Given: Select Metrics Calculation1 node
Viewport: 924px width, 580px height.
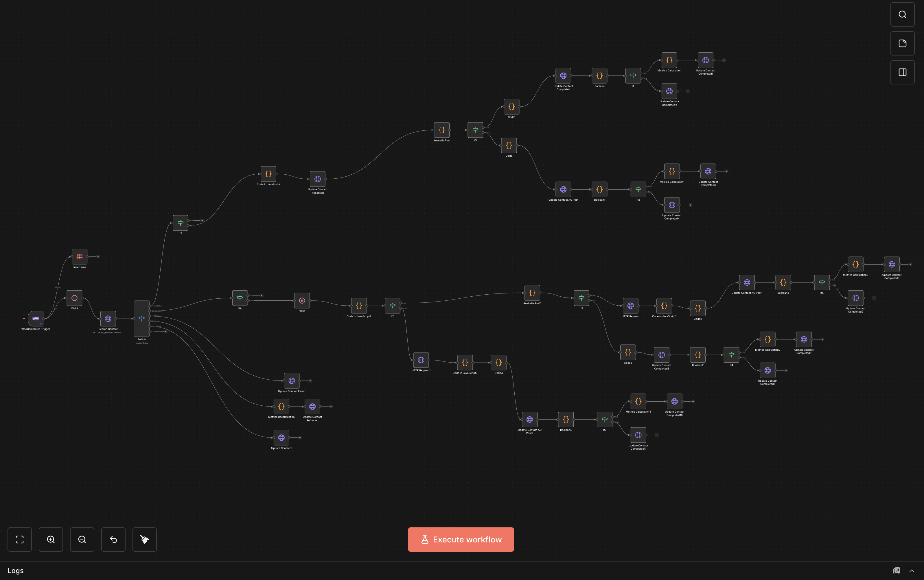Looking at the screenshot, I should 672,171.
